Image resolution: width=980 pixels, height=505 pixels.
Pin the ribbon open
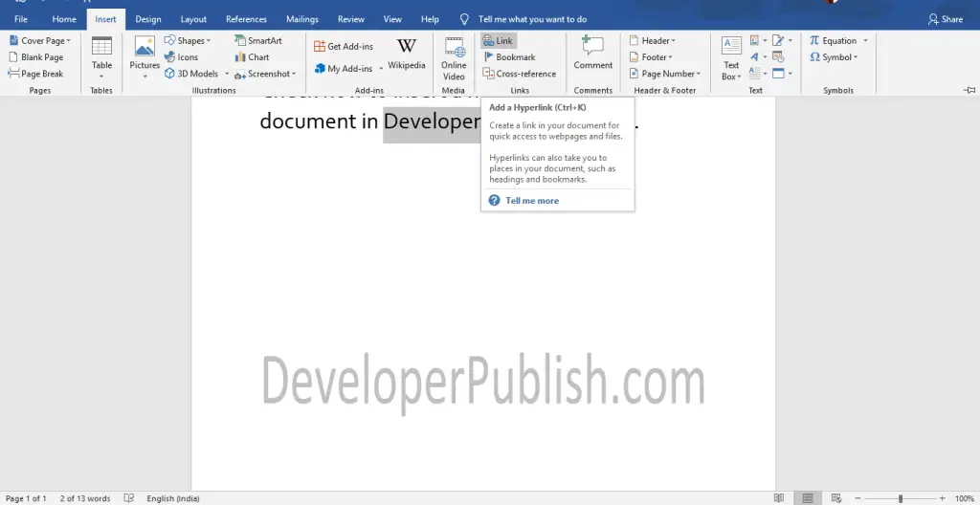[969, 90]
